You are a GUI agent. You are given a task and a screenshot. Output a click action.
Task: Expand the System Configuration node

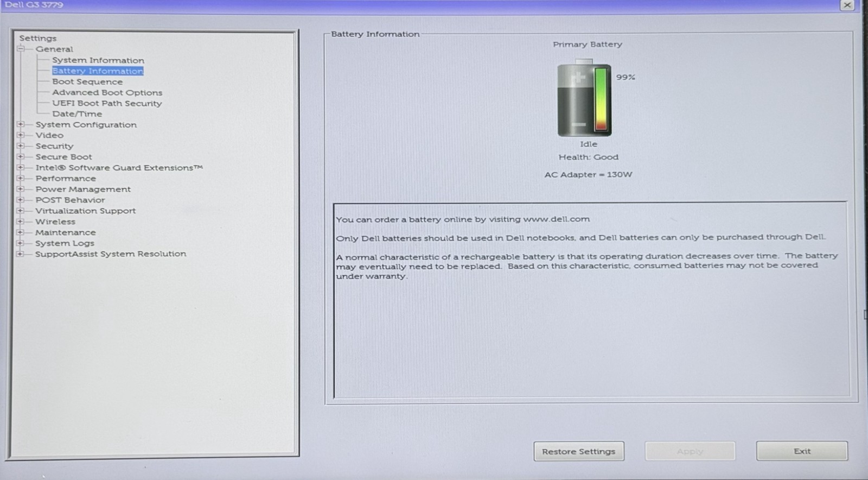click(21, 124)
